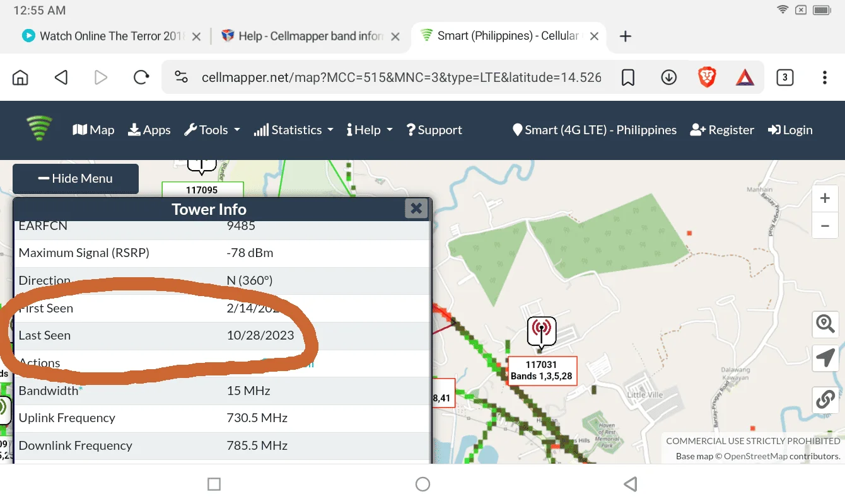This screenshot has height=504, width=845.
Task: Open the Apps page
Action: [x=149, y=130]
